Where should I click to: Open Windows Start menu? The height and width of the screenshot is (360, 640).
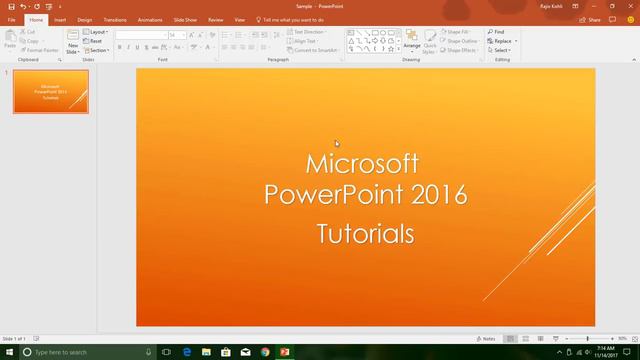[x=9, y=352]
